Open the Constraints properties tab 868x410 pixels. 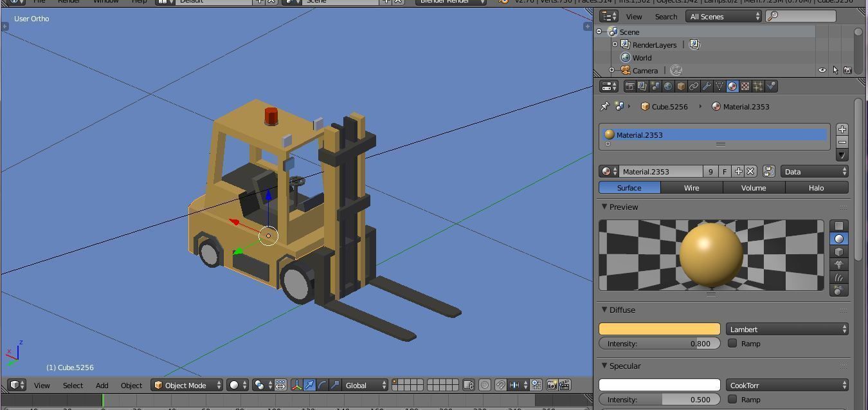[694, 86]
